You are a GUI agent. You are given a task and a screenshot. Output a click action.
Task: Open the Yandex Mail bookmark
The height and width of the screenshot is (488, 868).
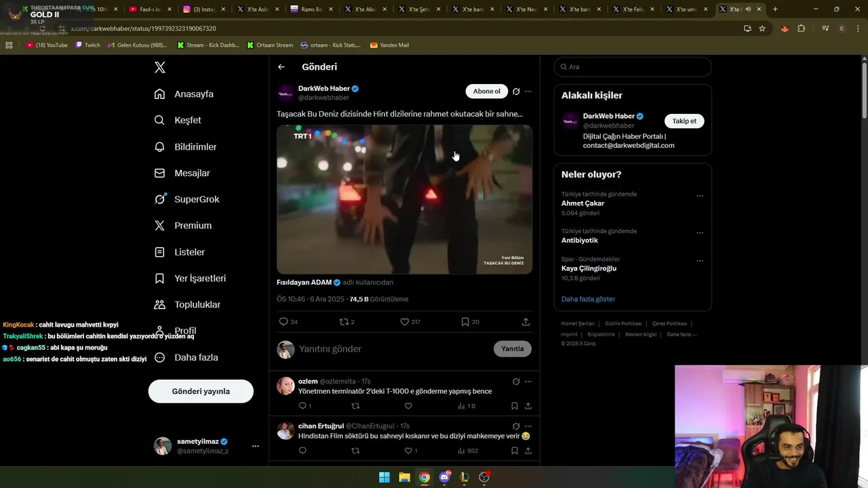389,45
